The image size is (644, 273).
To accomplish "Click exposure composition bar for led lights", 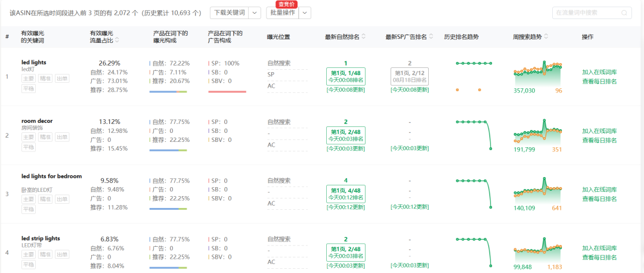I will click(x=168, y=92).
